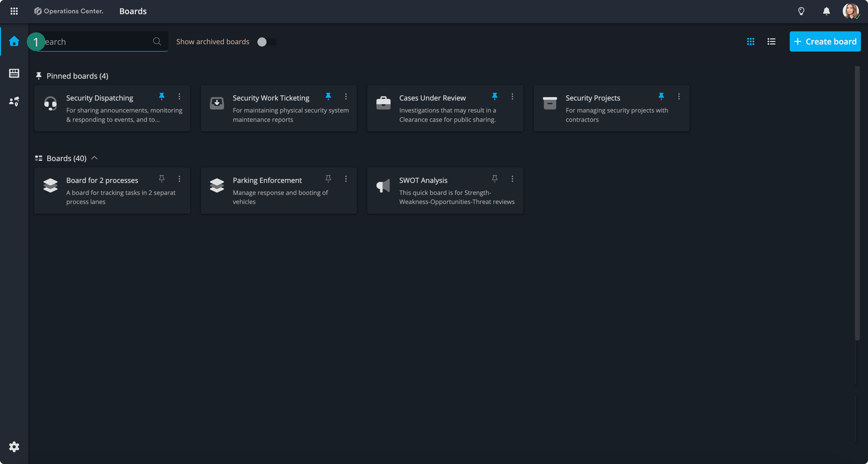Open the people location sidebar icon
This screenshot has width=868, height=464.
coord(14,101)
